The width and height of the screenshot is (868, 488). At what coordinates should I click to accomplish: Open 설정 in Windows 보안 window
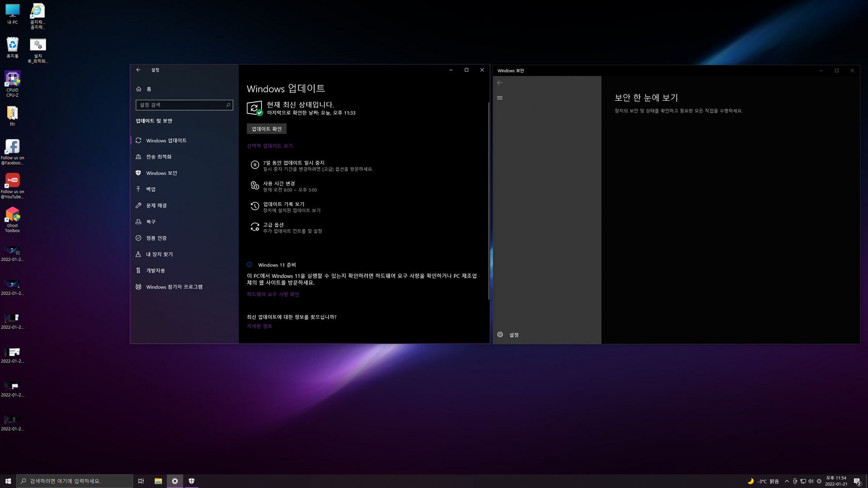[547, 335]
